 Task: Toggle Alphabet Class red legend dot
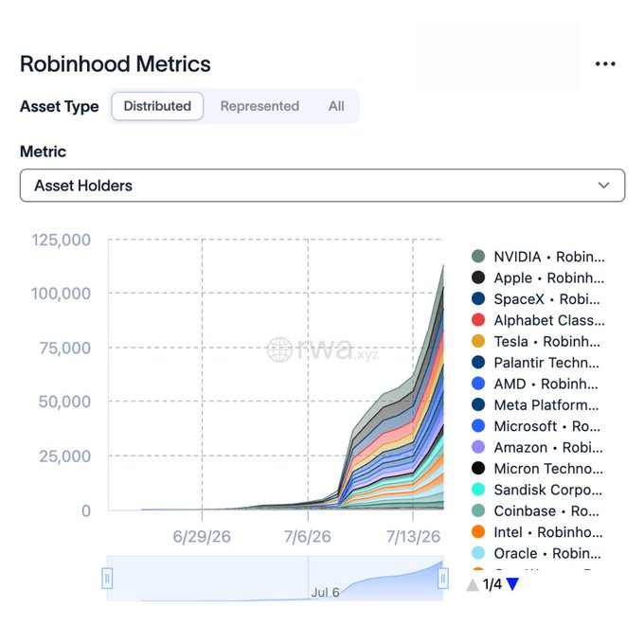click(478, 320)
